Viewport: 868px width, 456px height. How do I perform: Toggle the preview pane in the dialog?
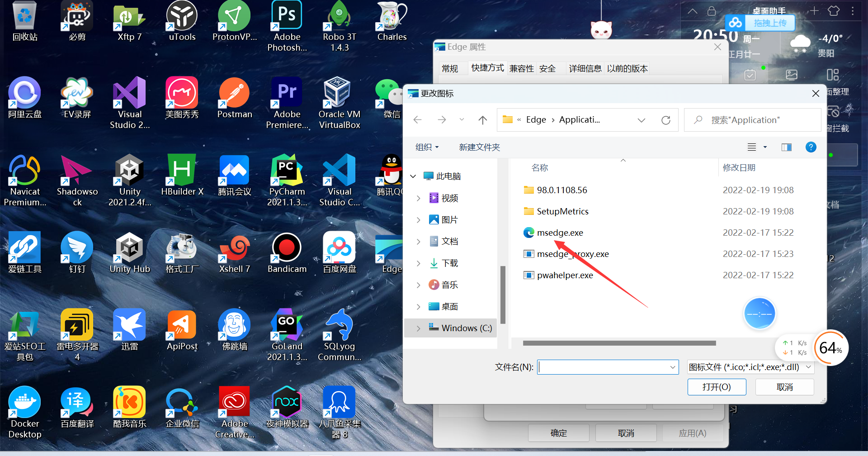pos(786,147)
